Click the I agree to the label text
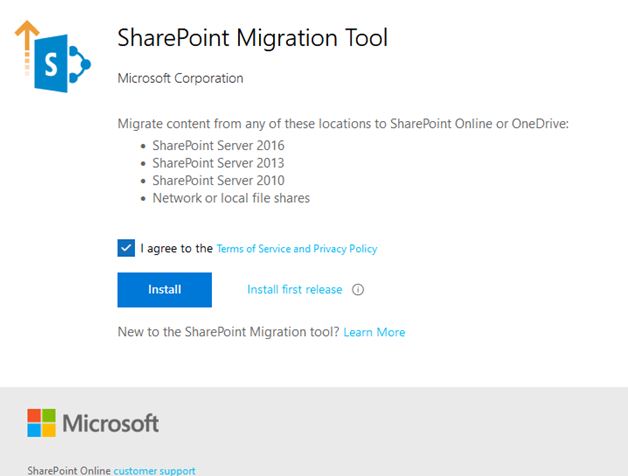Image resolution: width=628 pixels, height=476 pixels. click(x=176, y=248)
